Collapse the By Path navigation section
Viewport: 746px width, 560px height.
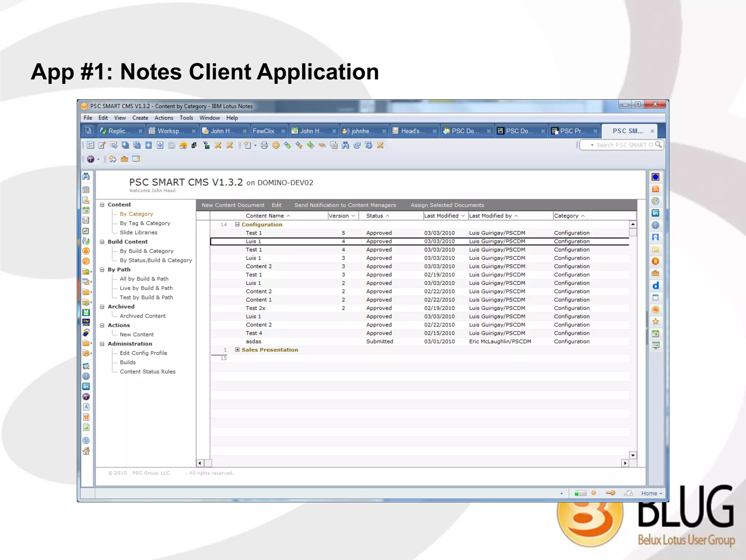[x=102, y=270]
